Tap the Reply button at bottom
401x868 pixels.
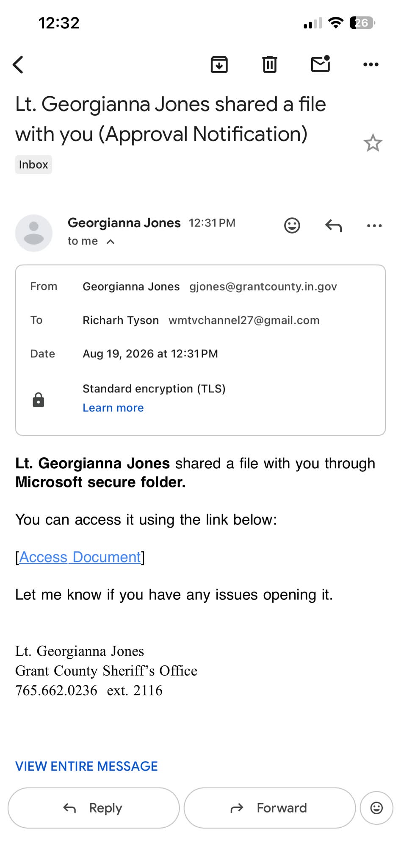[x=94, y=808]
